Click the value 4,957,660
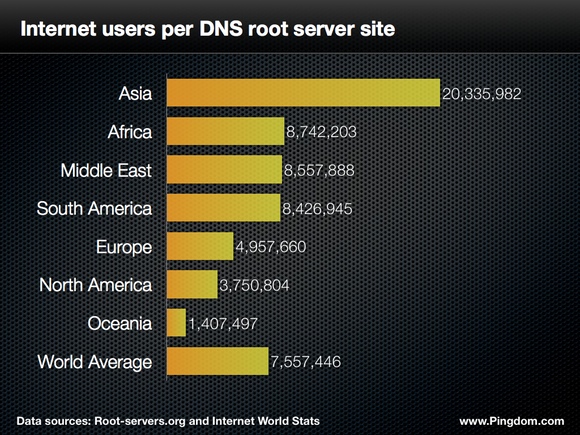The height and width of the screenshot is (435, 580). [271, 247]
